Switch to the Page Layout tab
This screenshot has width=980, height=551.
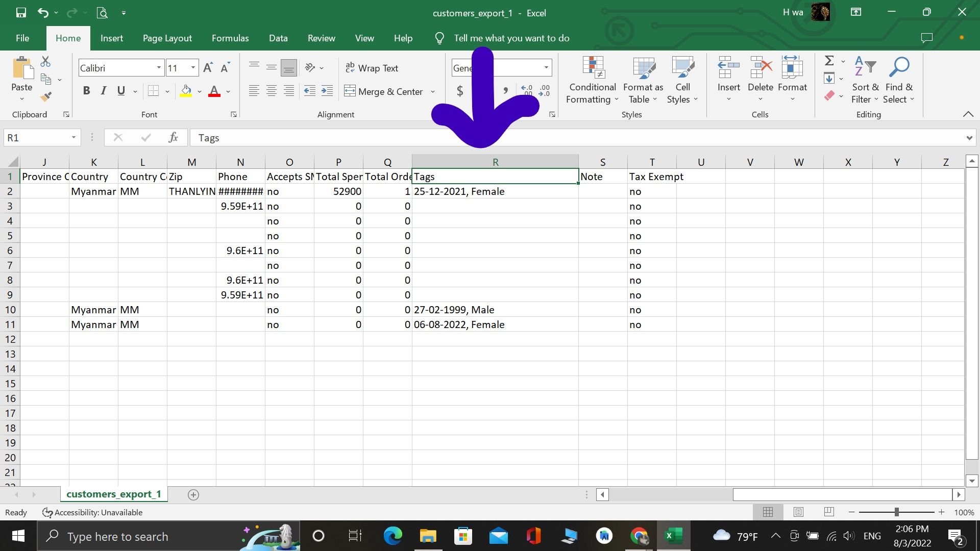click(x=167, y=38)
